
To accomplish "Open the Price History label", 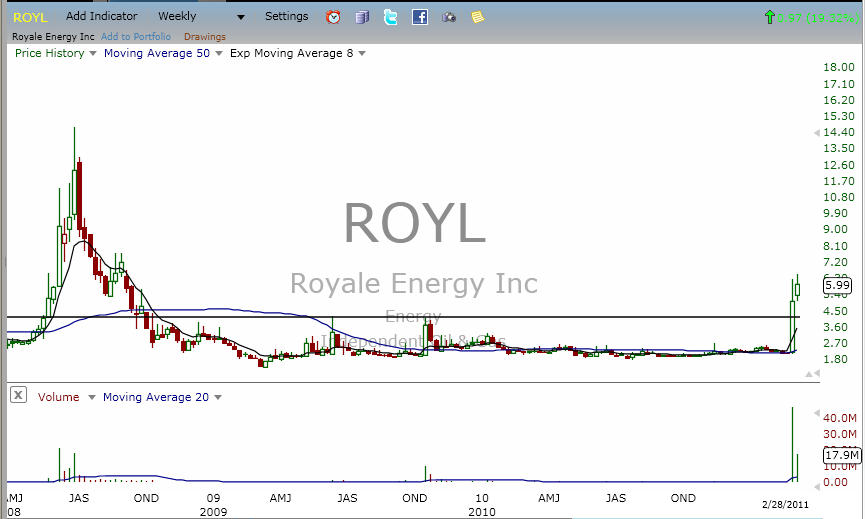I will (50, 53).
